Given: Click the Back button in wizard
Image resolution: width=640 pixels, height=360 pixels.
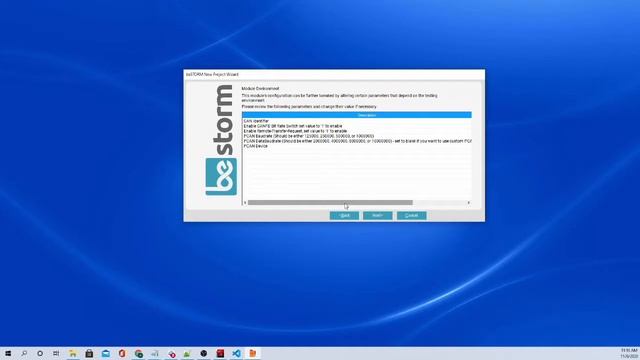Looking at the screenshot, I should pos(344,216).
